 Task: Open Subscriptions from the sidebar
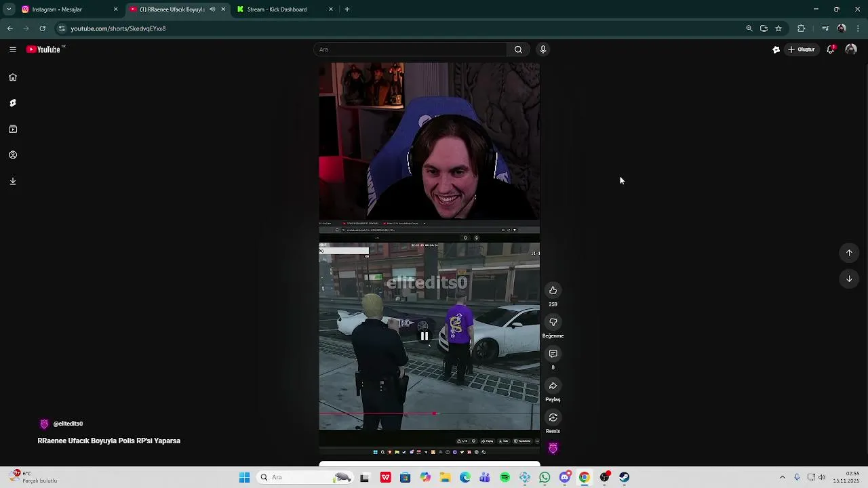coord(13,129)
